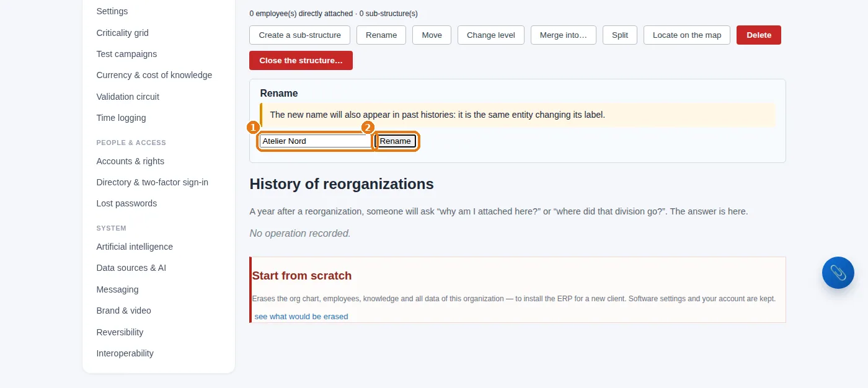Screen dimensions: 868x388
Task: Open Reversibility settings
Action: click(x=120, y=332)
